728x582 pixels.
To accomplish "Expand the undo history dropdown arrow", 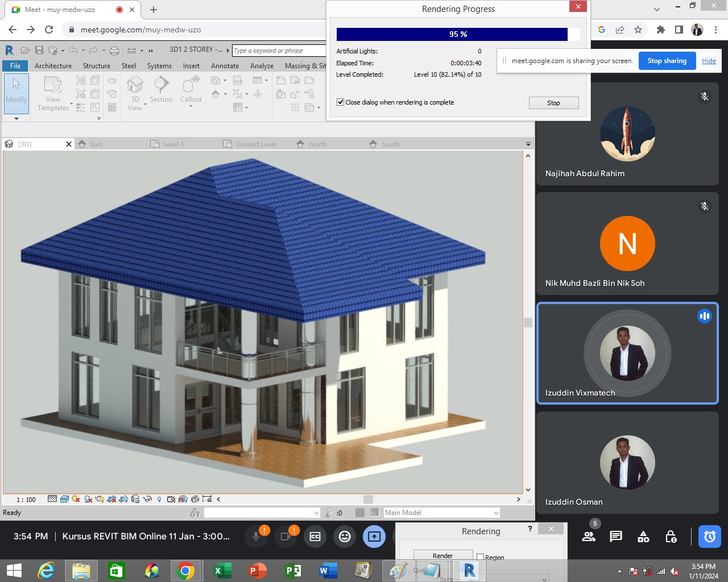I will (x=83, y=51).
